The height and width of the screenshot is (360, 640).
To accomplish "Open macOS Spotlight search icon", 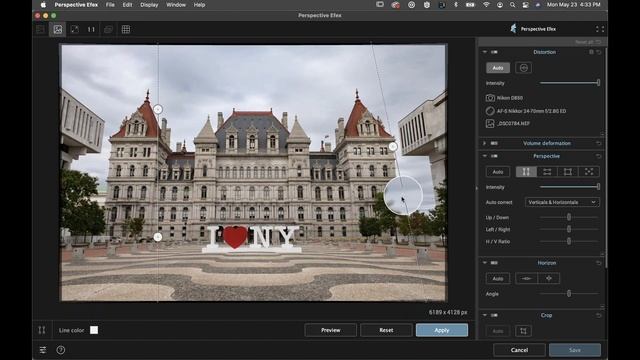I will coord(512,5).
